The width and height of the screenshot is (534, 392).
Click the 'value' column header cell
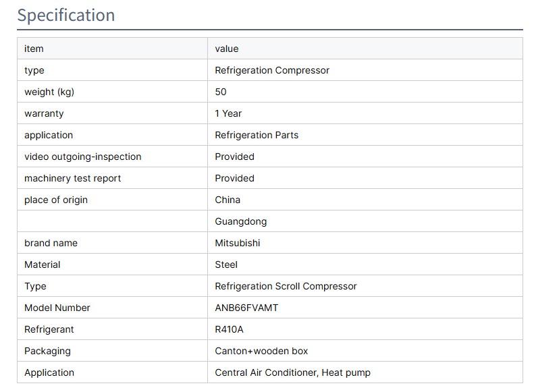coord(227,49)
